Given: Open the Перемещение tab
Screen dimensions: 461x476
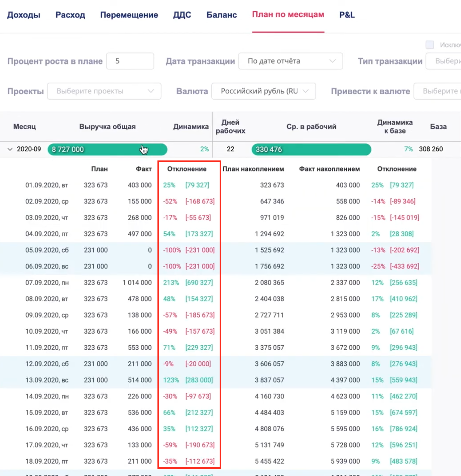Looking at the screenshot, I should tap(129, 15).
